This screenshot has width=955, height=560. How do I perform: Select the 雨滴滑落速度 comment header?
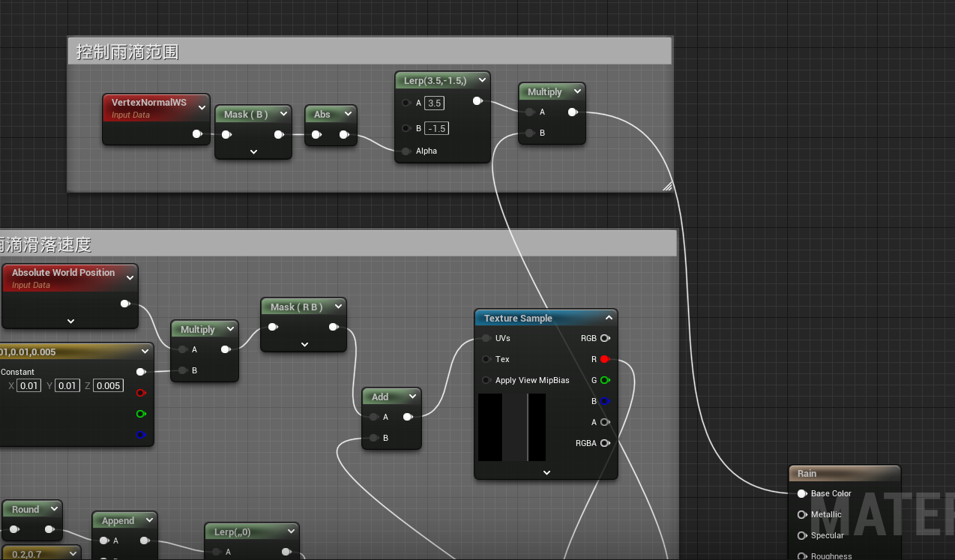pyautogui.click(x=338, y=244)
